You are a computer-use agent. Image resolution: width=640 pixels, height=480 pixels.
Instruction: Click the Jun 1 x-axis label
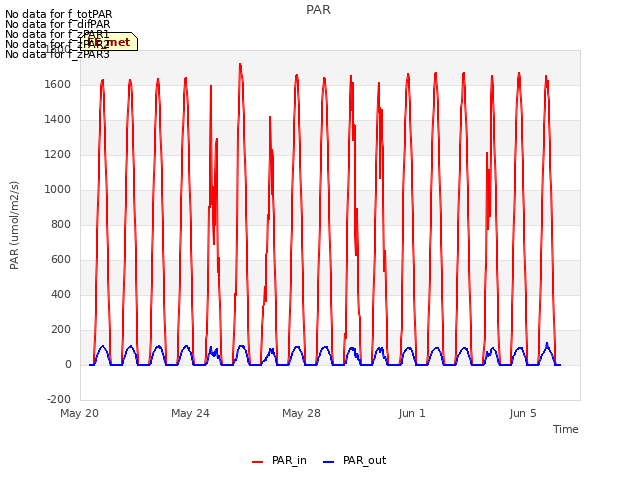tap(412, 413)
